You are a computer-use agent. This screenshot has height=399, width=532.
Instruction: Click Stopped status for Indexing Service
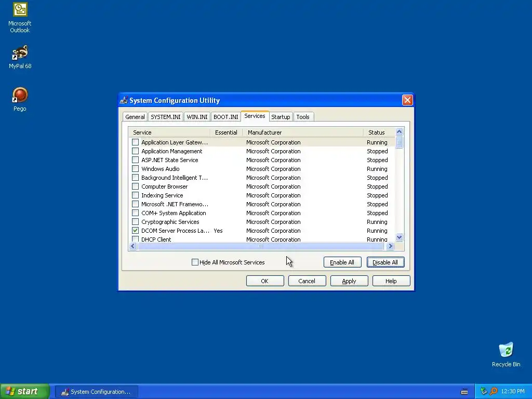[377, 195]
